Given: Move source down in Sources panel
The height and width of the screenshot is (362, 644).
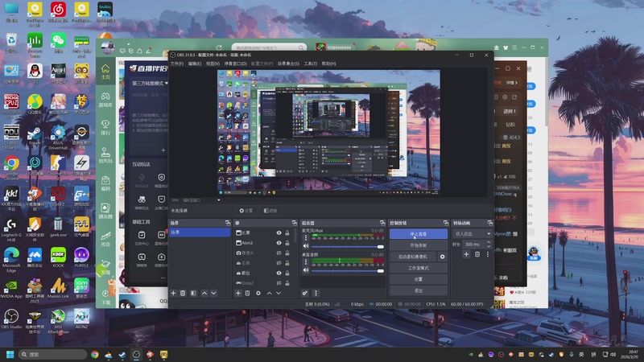Looking at the screenshot, I should click(x=279, y=293).
